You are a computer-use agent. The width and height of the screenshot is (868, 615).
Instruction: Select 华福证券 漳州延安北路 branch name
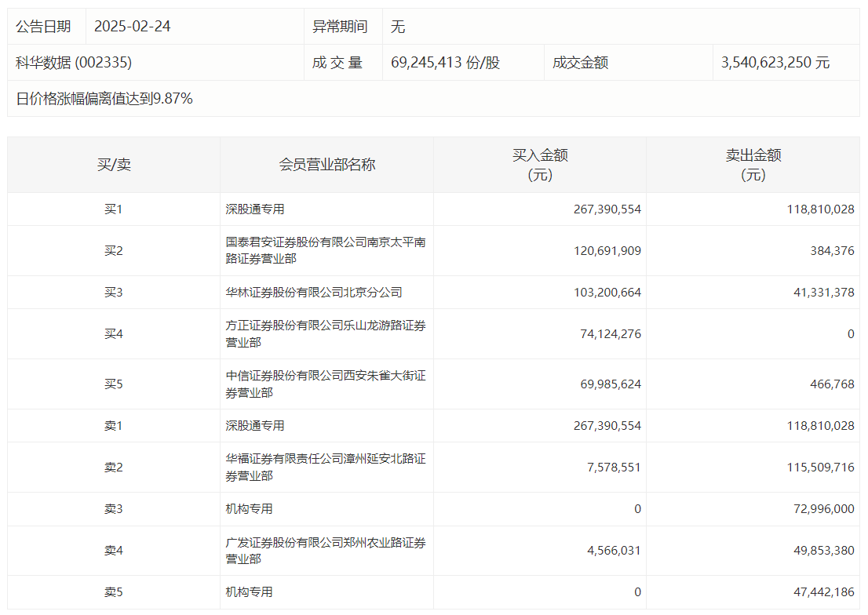[x=326, y=467]
